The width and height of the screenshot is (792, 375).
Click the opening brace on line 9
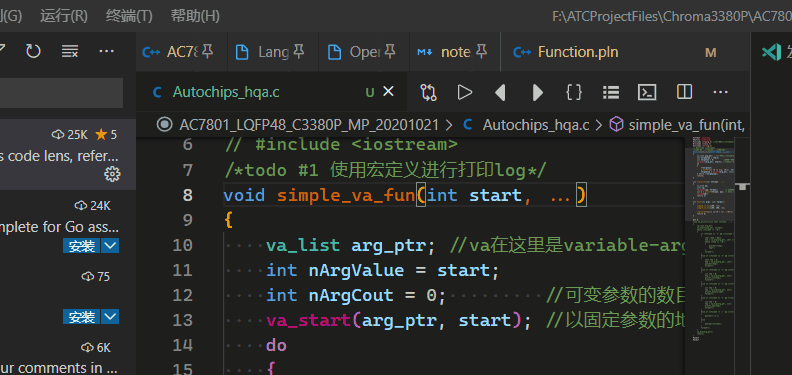point(228,220)
